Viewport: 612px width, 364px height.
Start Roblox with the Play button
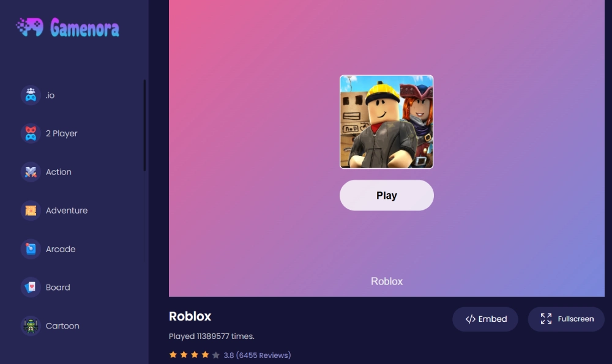386,196
